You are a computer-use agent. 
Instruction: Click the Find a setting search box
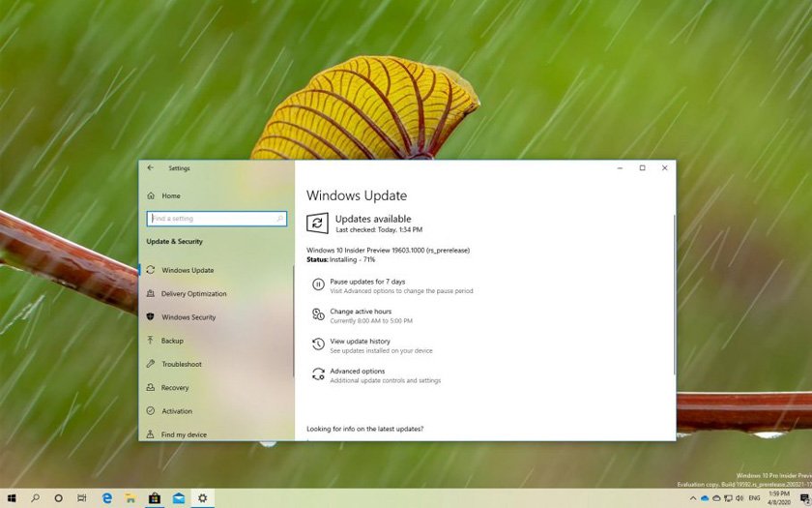pyautogui.click(x=216, y=219)
